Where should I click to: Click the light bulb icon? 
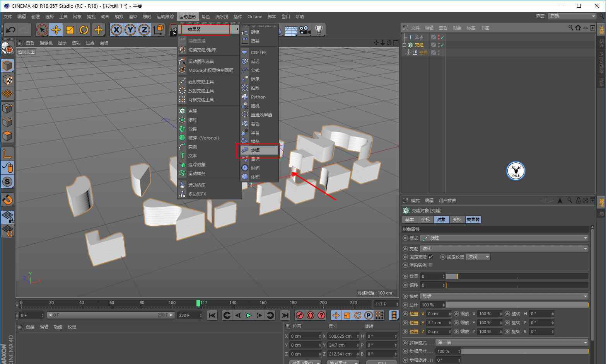click(319, 30)
